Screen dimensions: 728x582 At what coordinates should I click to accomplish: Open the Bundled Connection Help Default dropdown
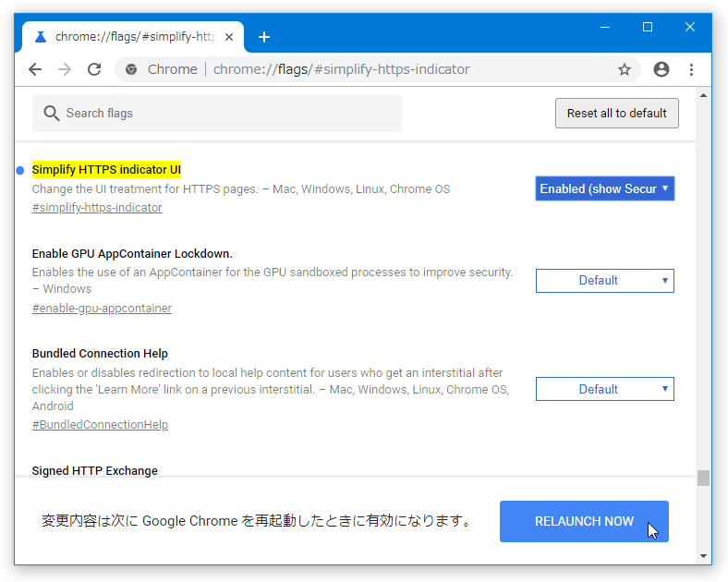pos(604,389)
